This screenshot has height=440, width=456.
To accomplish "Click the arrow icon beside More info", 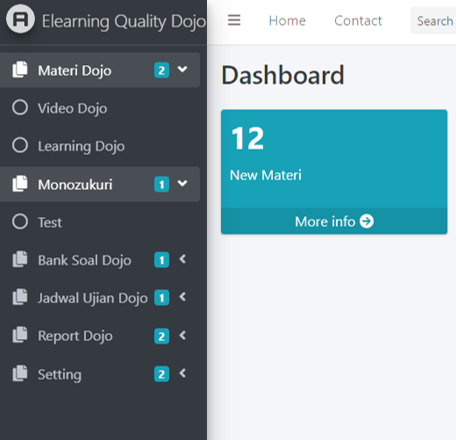I will tap(367, 221).
